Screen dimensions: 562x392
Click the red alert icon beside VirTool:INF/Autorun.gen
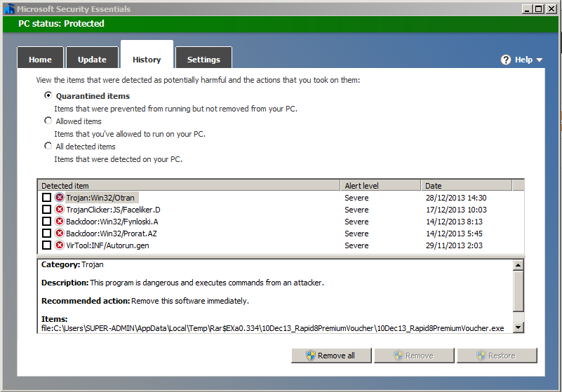coord(60,245)
